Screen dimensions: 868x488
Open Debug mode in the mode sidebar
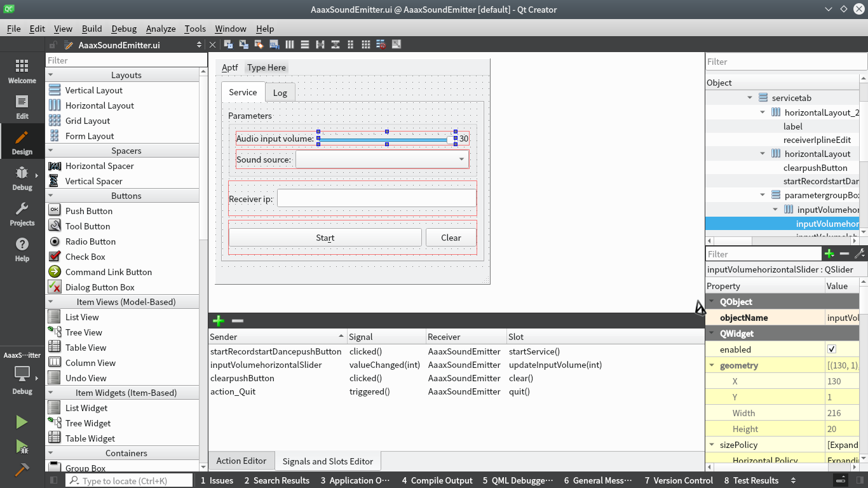coord(22,179)
